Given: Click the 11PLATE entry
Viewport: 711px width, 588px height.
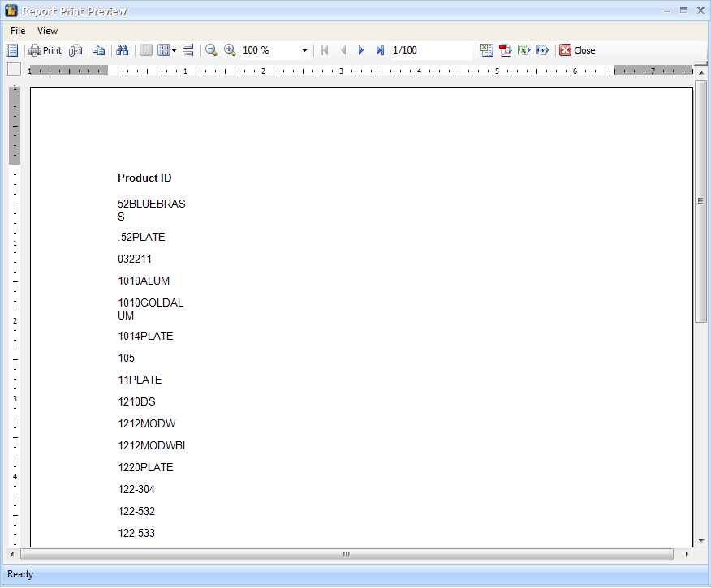Looking at the screenshot, I should (140, 380).
